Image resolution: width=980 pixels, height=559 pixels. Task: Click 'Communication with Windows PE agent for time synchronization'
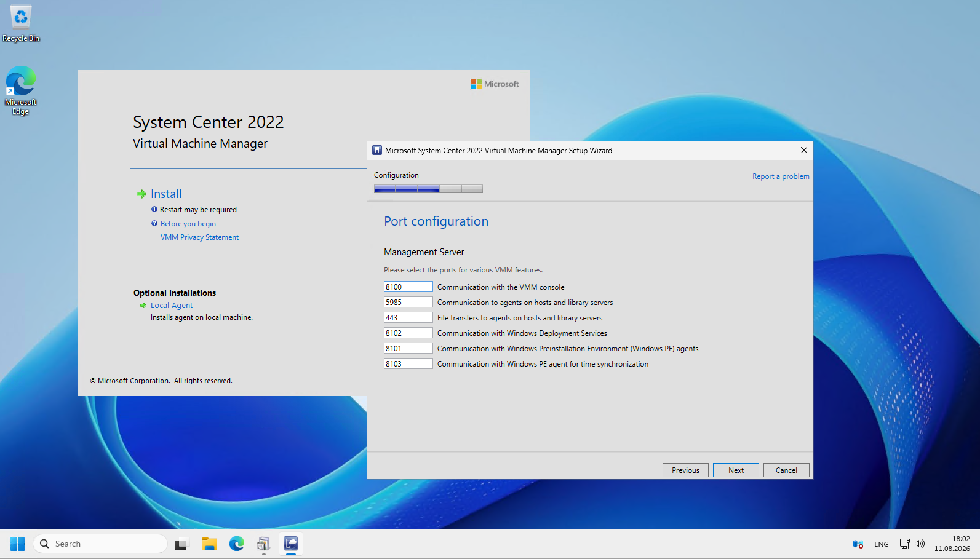543,364
